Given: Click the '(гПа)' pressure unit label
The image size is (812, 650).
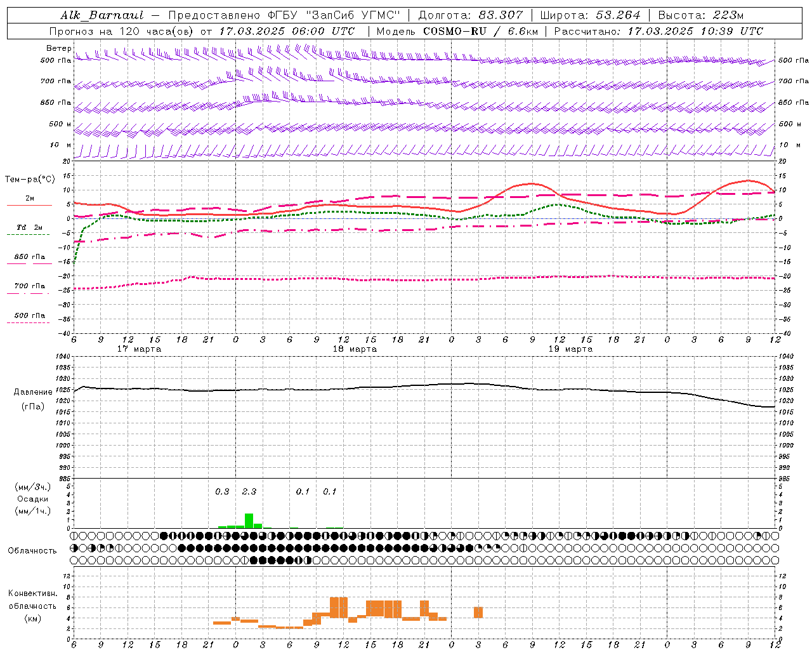Looking at the screenshot, I should [x=33, y=407].
